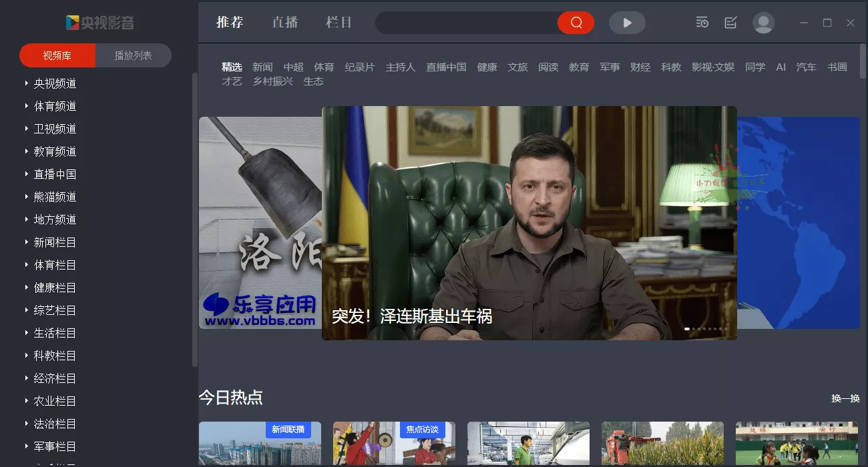Switch to the 播放列表 view
868x467 pixels.
pos(132,56)
